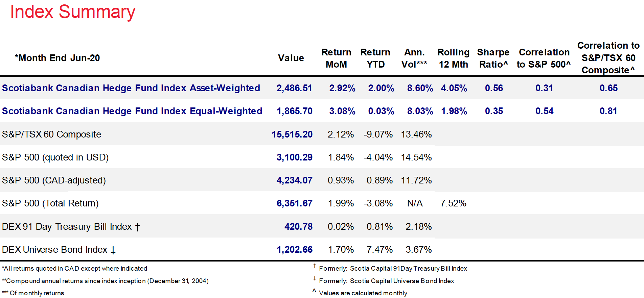Click the Rolling 12 Mth header

click(x=453, y=58)
